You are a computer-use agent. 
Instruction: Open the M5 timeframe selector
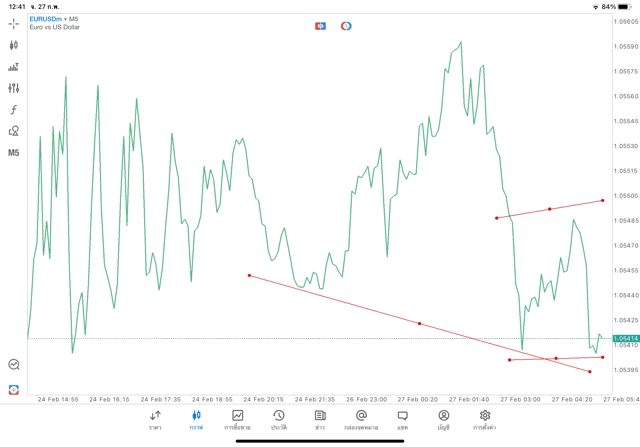tap(13, 153)
